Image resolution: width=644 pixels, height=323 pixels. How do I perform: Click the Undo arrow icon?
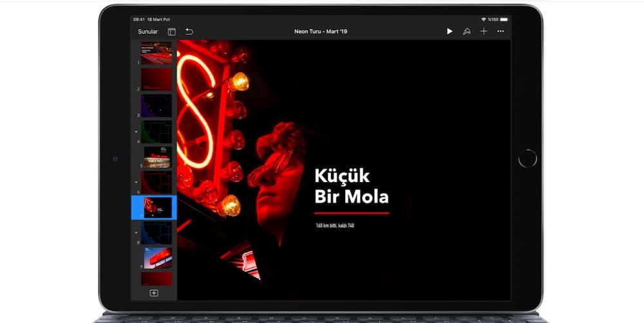tap(189, 32)
